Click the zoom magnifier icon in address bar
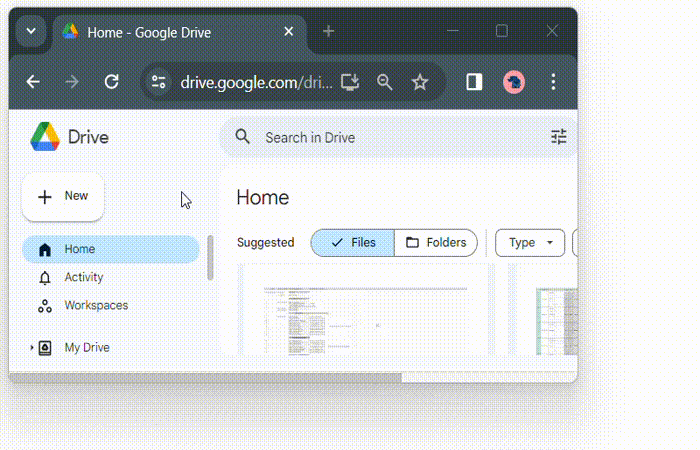Viewport: 700px width, 450px height. click(x=385, y=82)
